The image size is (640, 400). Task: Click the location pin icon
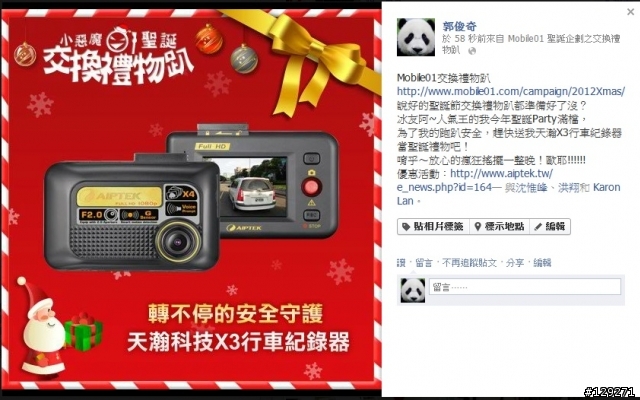tap(478, 227)
